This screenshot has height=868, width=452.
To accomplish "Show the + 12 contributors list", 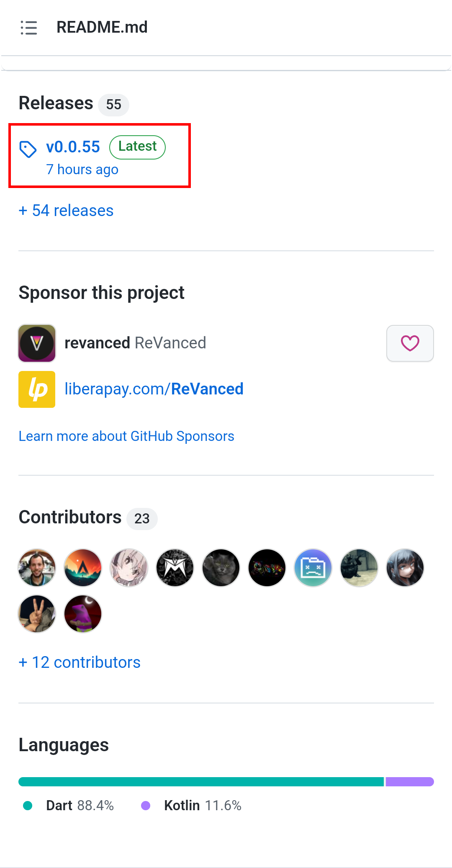I will pos(80,662).
